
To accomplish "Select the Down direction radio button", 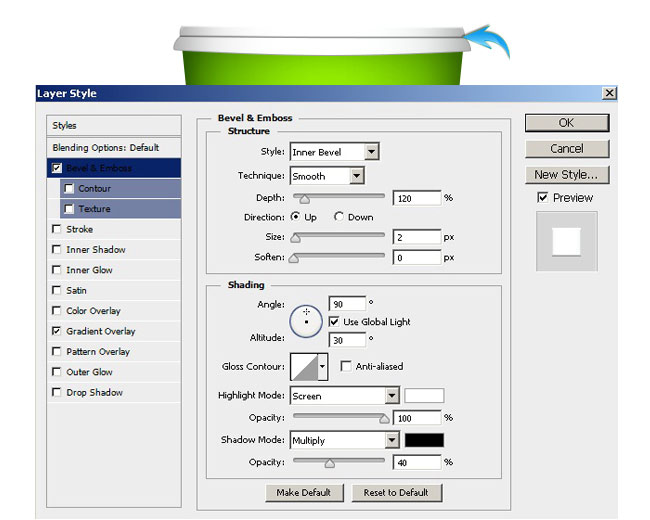I will tap(339, 216).
